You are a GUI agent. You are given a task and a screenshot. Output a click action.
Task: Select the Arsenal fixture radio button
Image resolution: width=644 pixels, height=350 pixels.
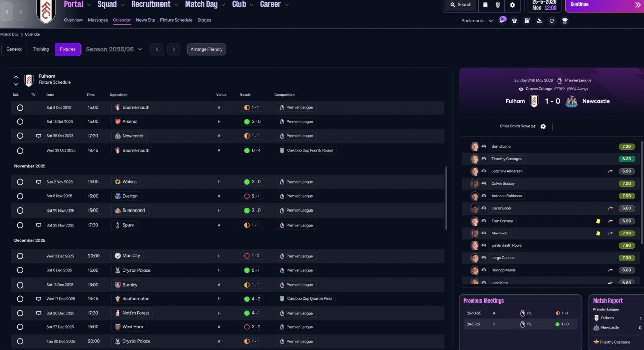tap(20, 121)
